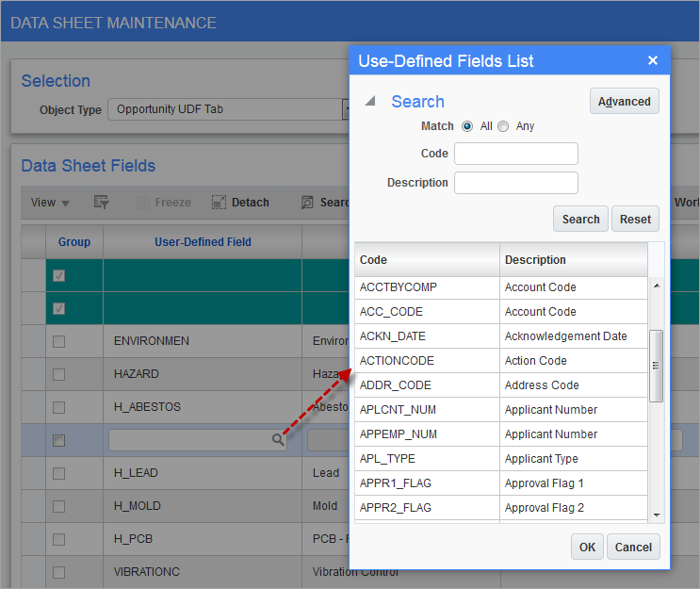Viewport: 700px width, 589px height.
Task: Select the Match Any radio button
Action: [503, 126]
